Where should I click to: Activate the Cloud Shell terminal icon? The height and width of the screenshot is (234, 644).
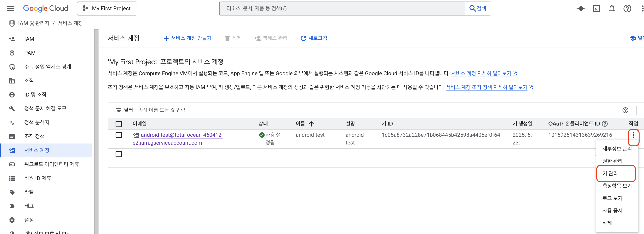click(596, 9)
